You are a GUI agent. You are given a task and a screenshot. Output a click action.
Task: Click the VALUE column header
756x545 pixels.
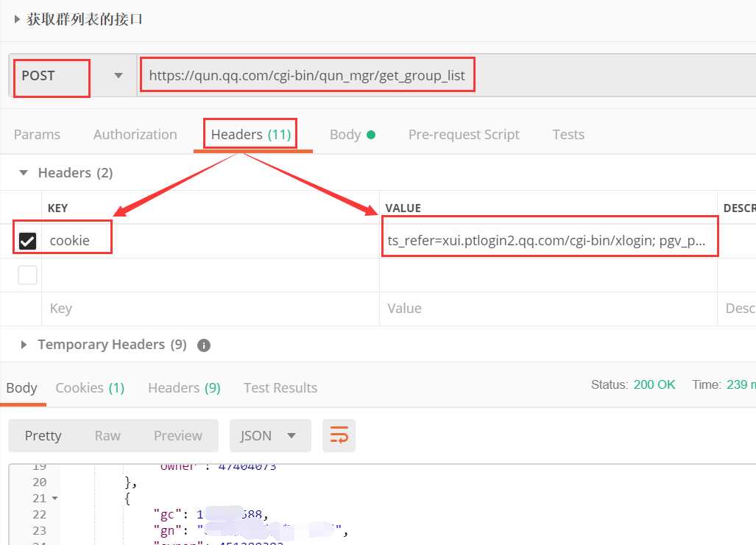403,208
